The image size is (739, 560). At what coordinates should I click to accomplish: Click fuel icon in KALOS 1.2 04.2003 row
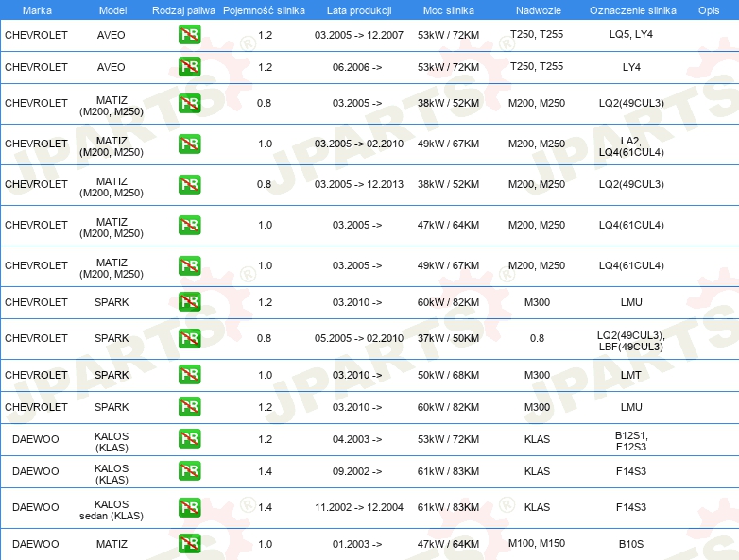pyautogui.click(x=189, y=438)
